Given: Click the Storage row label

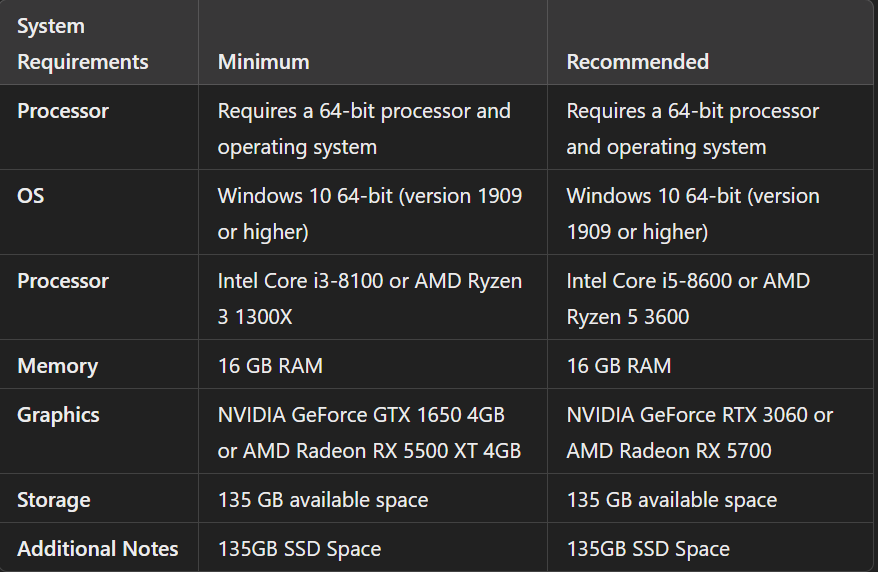Looking at the screenshot, I should 53,500.
